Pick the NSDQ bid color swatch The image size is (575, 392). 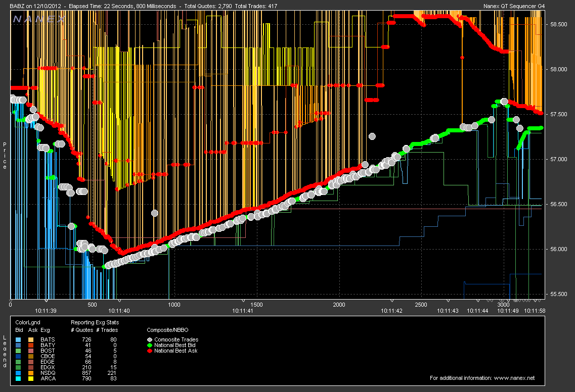(x=18, y=373)
